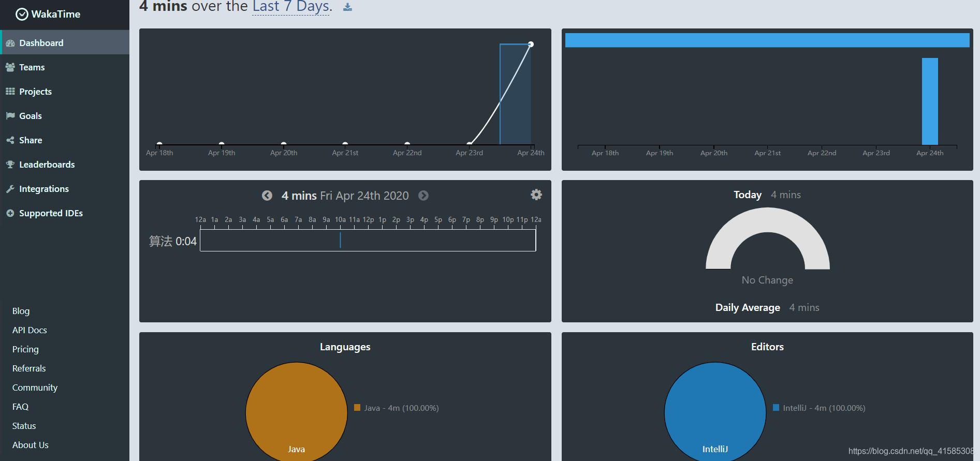Open timeline settings gear
This screenshot has height=461, width=980.
536,195
